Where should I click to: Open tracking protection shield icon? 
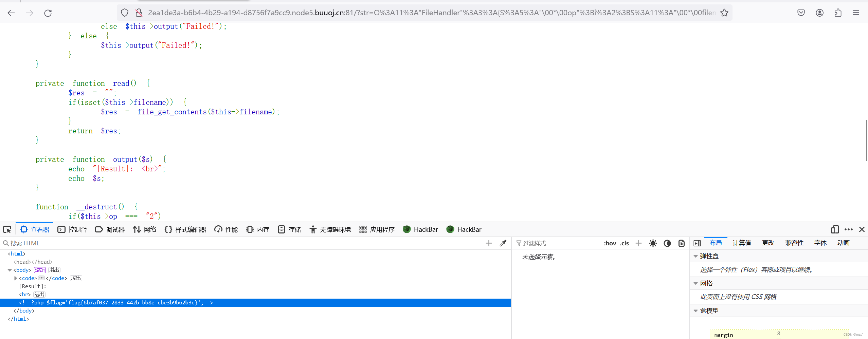point(125,13)
